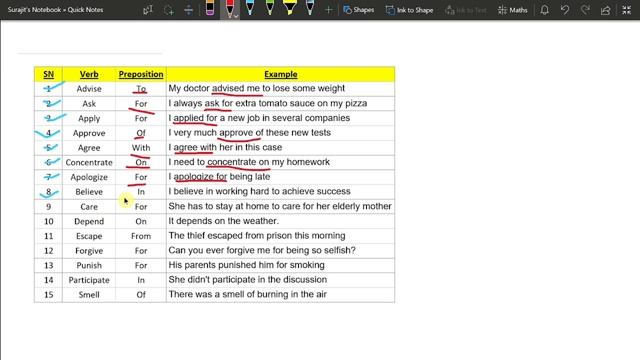Click the verb cell 'Care'

[x=89, y=207]
